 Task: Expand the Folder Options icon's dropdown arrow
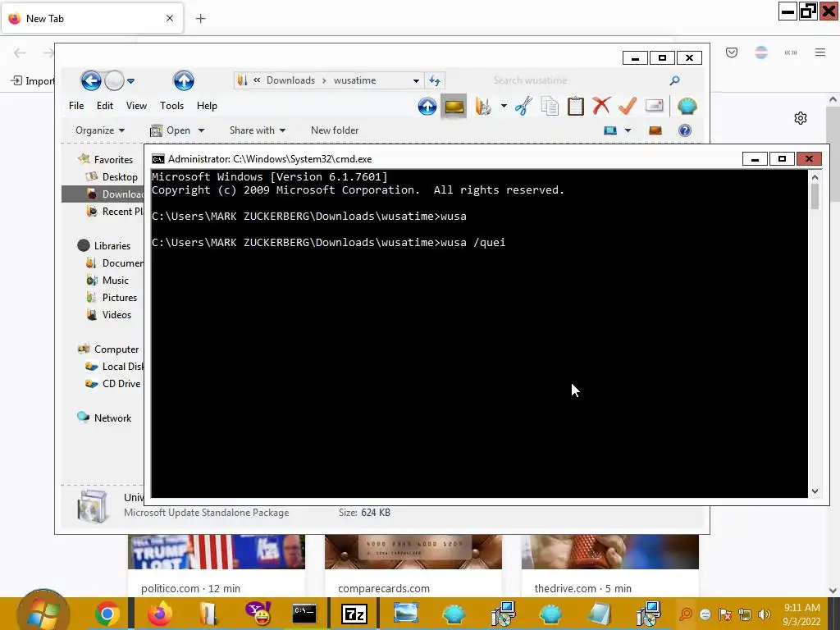(x=504, y=106)
